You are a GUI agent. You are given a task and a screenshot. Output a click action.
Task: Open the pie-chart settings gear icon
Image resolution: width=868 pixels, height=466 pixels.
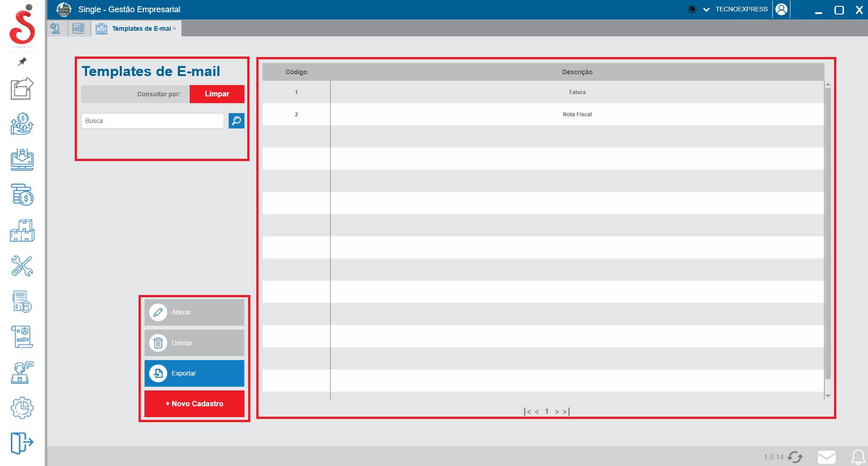click(21, 408)
